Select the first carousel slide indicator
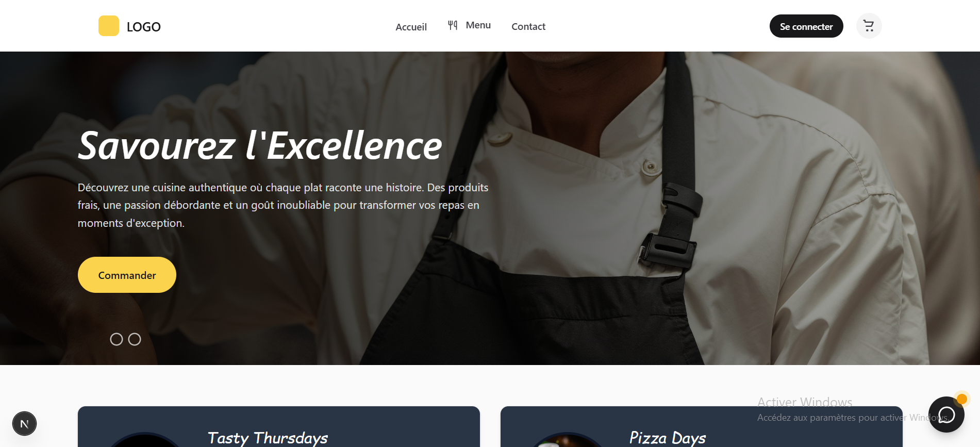This screenshot has width=980, height=447. [117, 339]
